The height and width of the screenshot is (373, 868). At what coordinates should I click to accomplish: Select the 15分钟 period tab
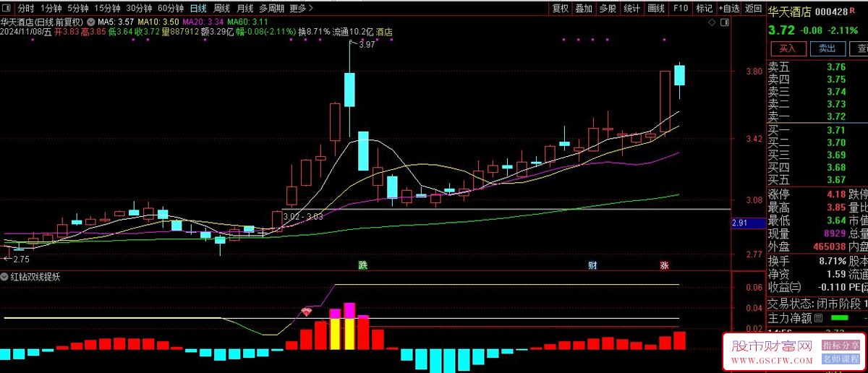click(108, 9)
